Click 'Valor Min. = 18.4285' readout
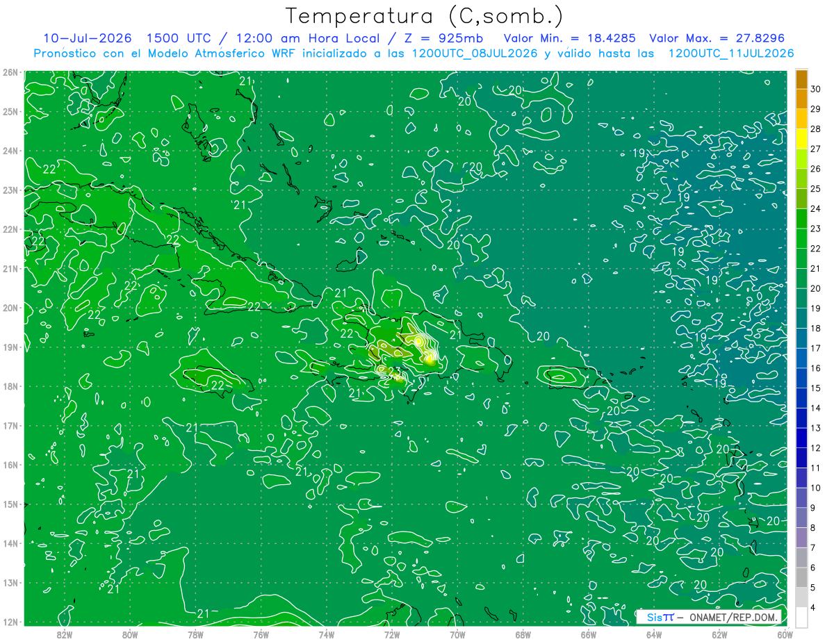This screenshot has width=834, height=644. 569,38
